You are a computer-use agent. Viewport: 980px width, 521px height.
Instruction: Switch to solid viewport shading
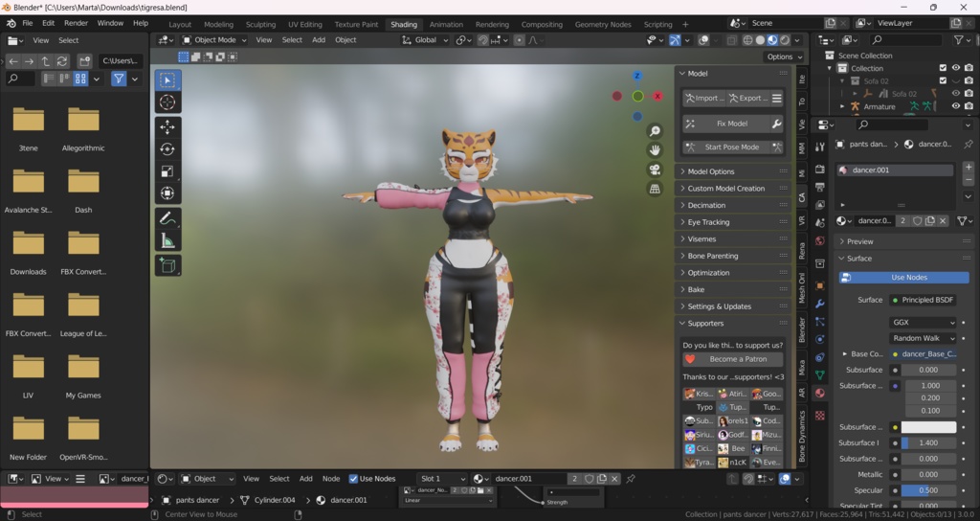(760, 40)
